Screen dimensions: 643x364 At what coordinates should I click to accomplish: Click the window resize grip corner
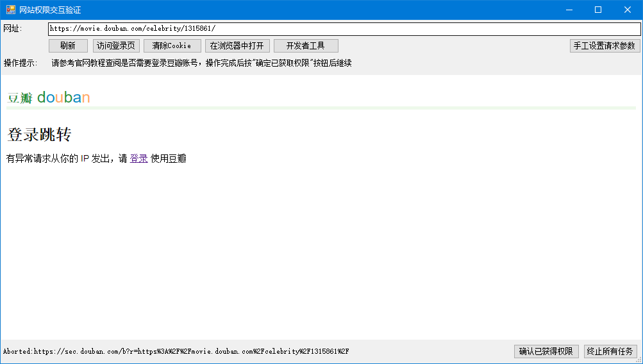[639, 360]
